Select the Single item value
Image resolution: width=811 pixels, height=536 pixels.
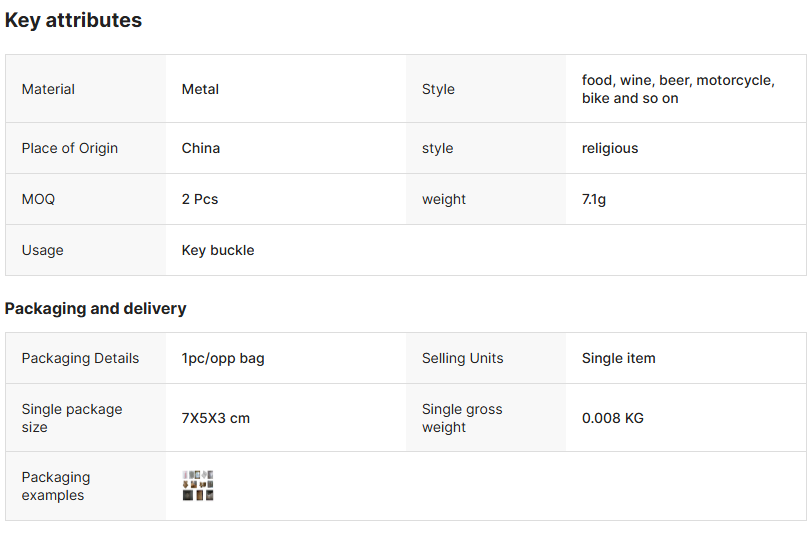tap(619, 358)
